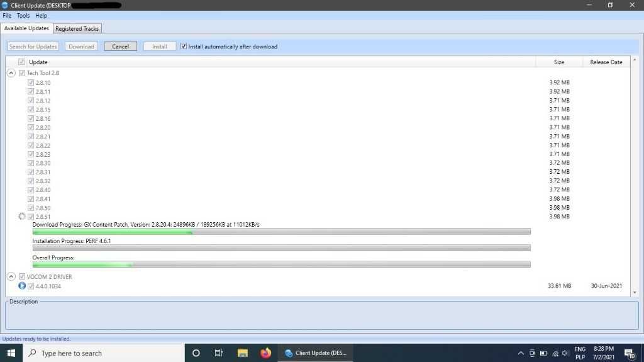This screenshot has height=362, width=644.
Task: Switch to the Available Updates tab
Action: pos(26,28)
